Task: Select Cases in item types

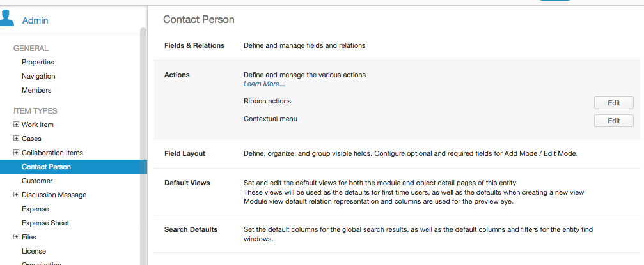Action: point(31,139)
